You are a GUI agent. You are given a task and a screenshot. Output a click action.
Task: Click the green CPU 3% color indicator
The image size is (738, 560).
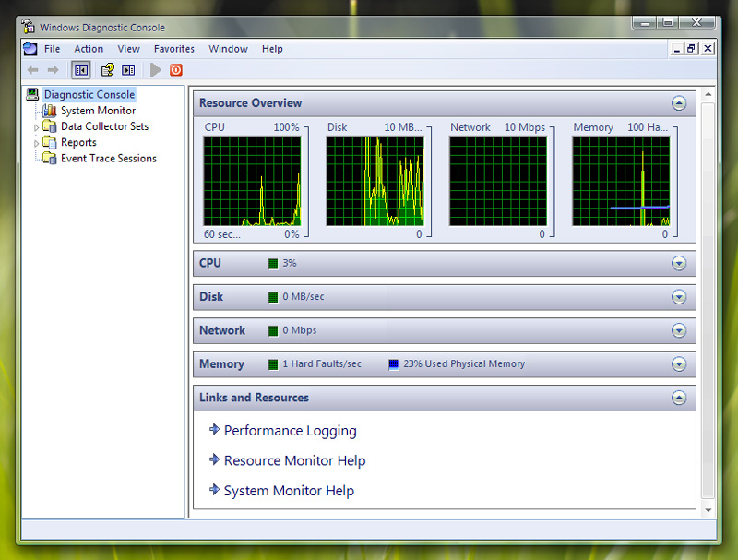pos(273,264)
